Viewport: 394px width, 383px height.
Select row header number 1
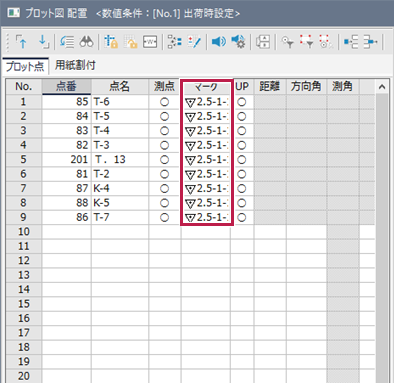pos(24,102)
